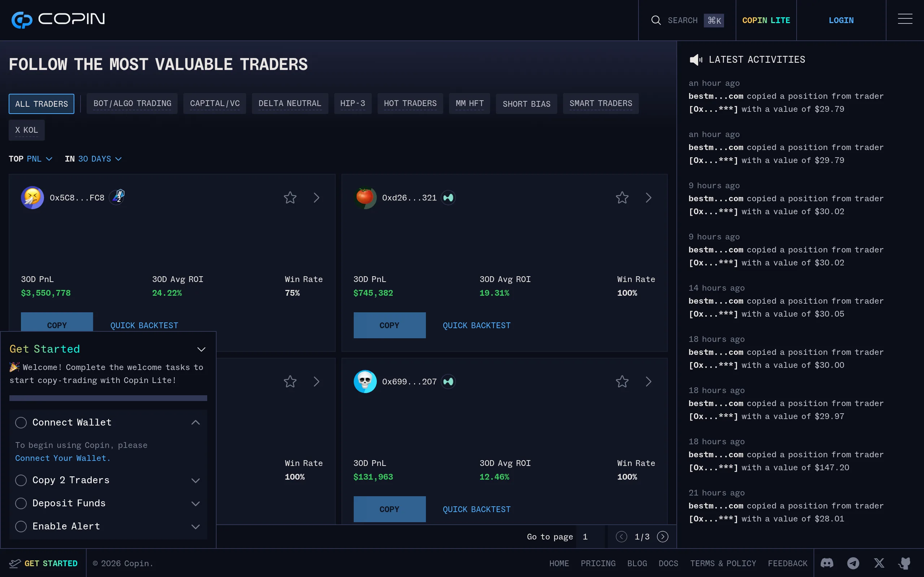Mark the Connect Wallet task circle
The width and height of the screenshot is (924, 577).
point(21,422)
